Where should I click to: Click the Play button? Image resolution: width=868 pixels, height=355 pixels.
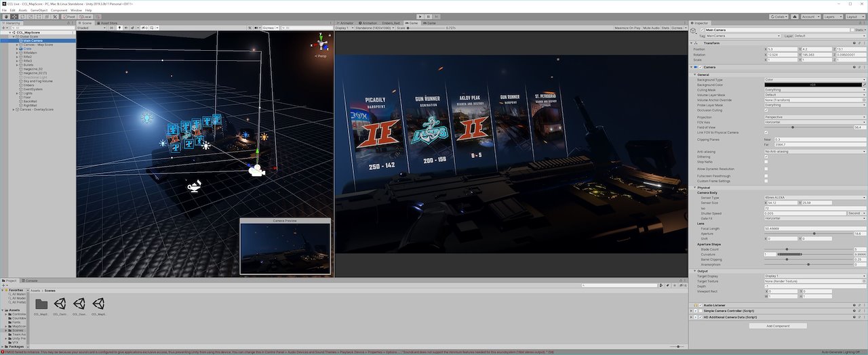click(x=420, y=16)
